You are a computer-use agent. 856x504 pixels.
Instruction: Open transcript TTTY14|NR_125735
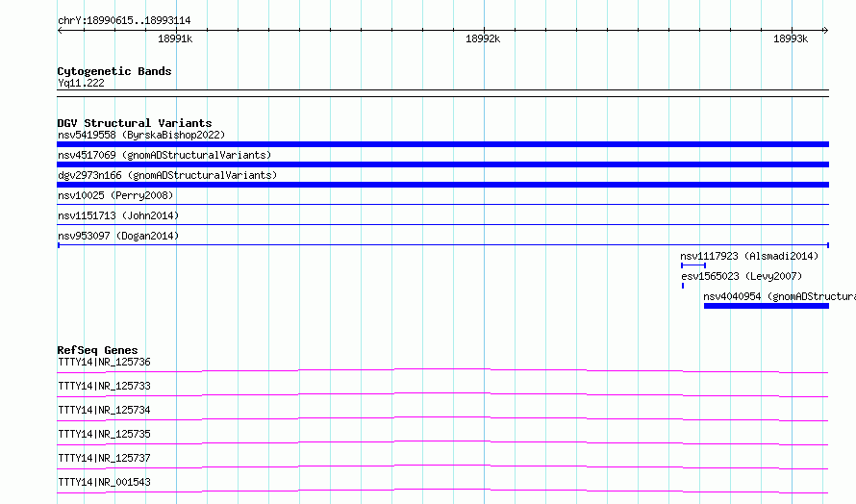point(104,434)
